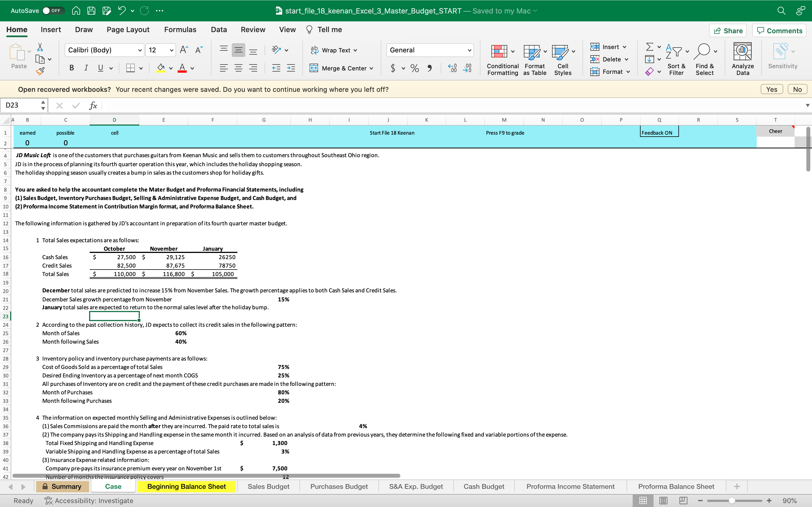Viewport: 812px width, 507px height.
Task: Click the Increase Decimal icon
Action: 452,68
